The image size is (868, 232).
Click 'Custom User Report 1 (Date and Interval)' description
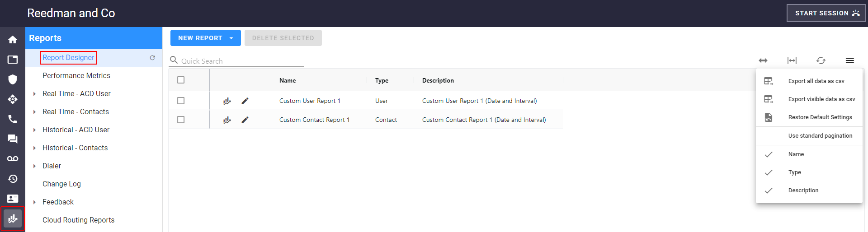pyautogui.click(x=480, y=101)
